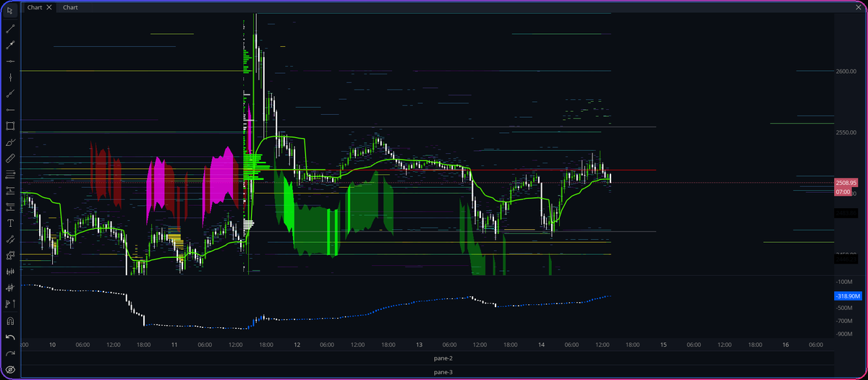
Task: Click date 14 on time axis
Action: 541,345
